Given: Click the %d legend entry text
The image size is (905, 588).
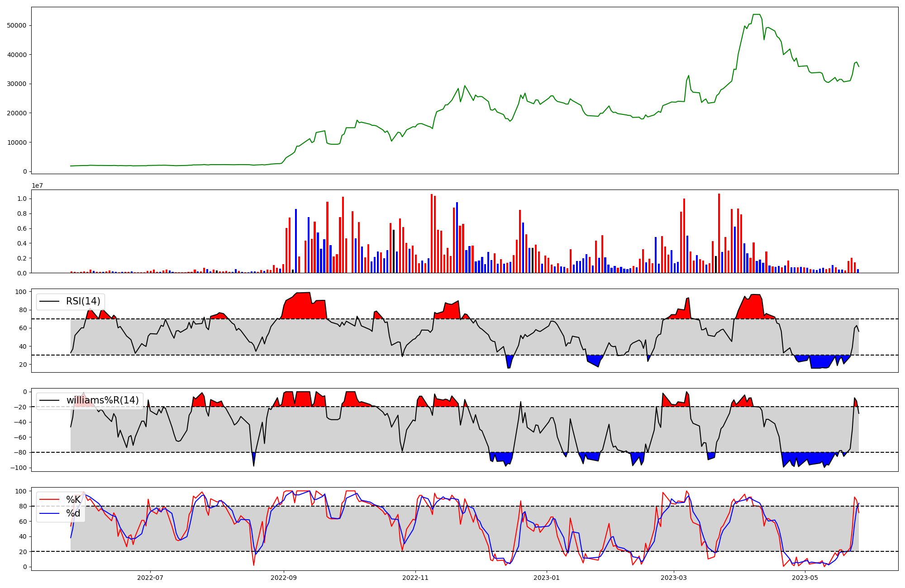Looking at the screenshot, I should click(73, 513).
